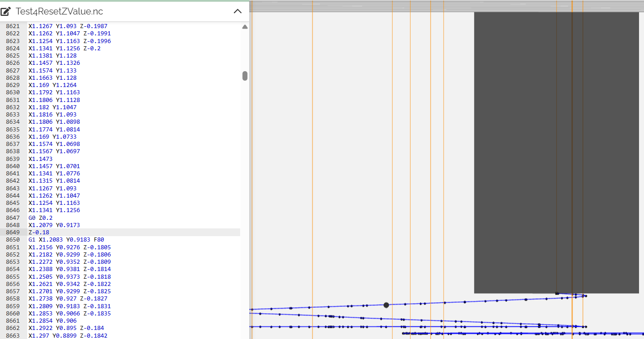This screenshot has height=339, width=644.
Task: Select the line containing only X1.1473
Action: (40, 159)
